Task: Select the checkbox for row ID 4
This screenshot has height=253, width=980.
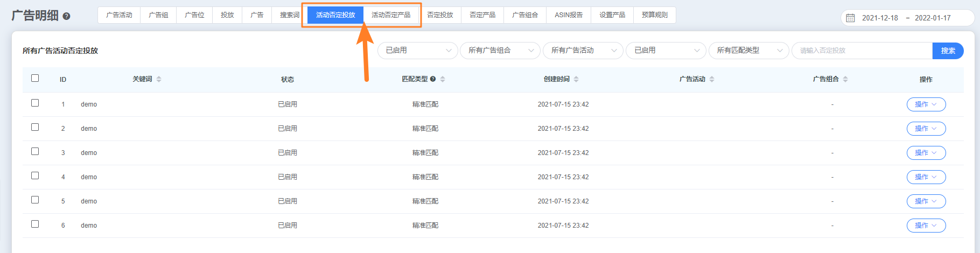Action: tap(35, 175)
